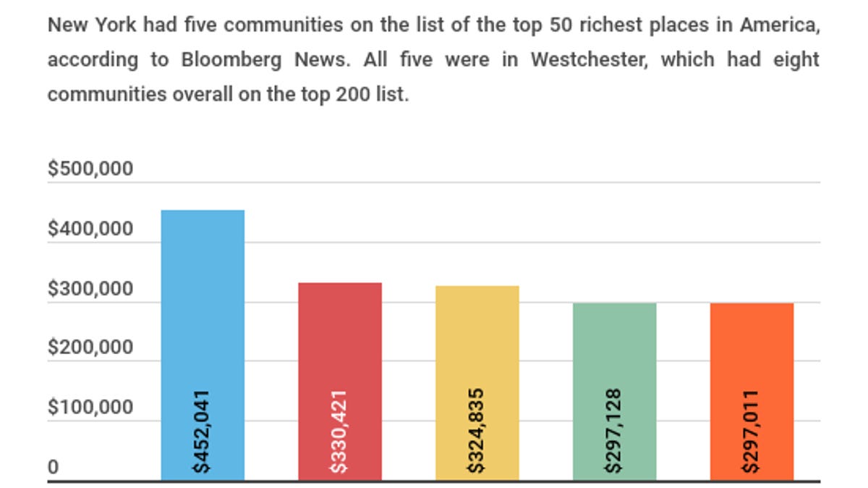Click the green bar in the chart
The width and height of the screenshot is (868, 488).
(615, 340)
